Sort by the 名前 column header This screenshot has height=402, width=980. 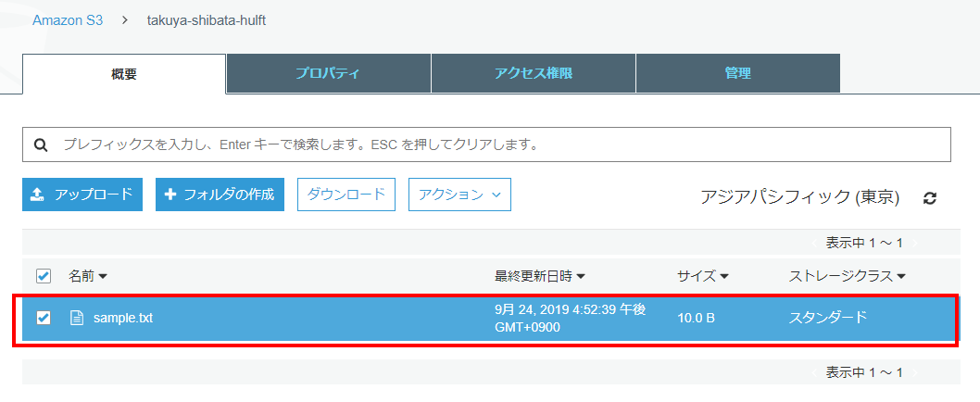(88, 276)
